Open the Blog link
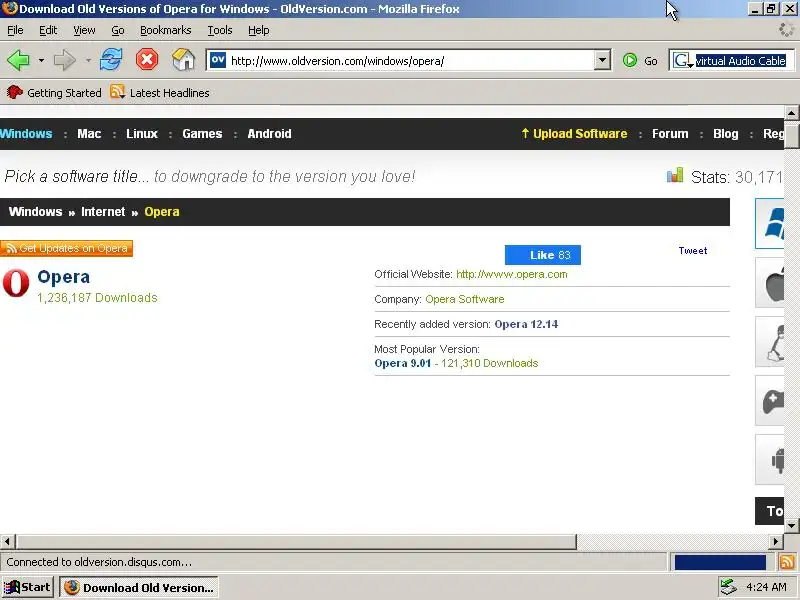The image size is (800, 600). click(x=726, y=134)
